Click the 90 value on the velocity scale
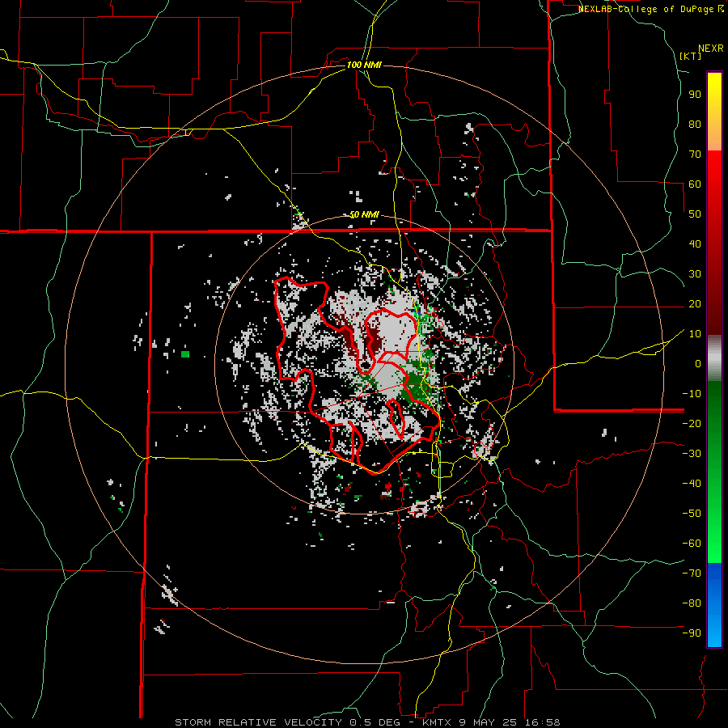728x728 pixels. point(695,95)
